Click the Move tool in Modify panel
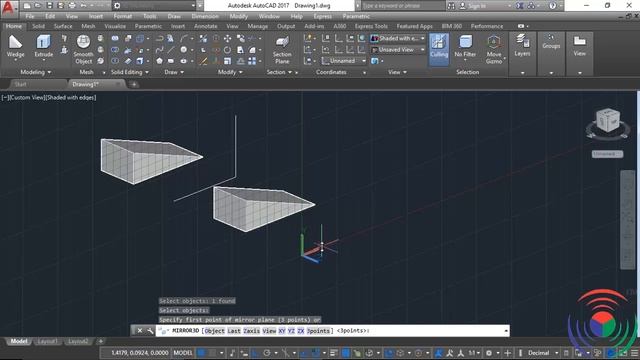The image size is (640, 360). pos(227,38)
